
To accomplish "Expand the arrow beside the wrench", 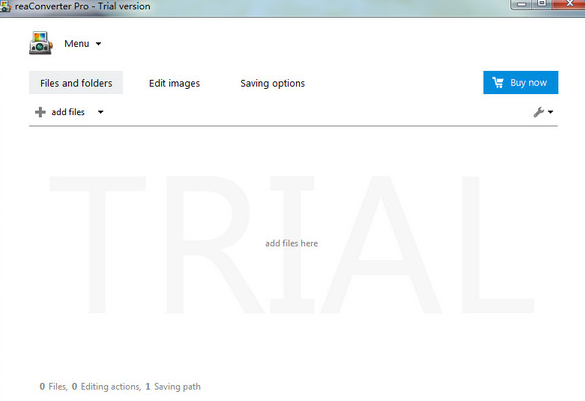I will pyautogui.click(x=551, y=112).
